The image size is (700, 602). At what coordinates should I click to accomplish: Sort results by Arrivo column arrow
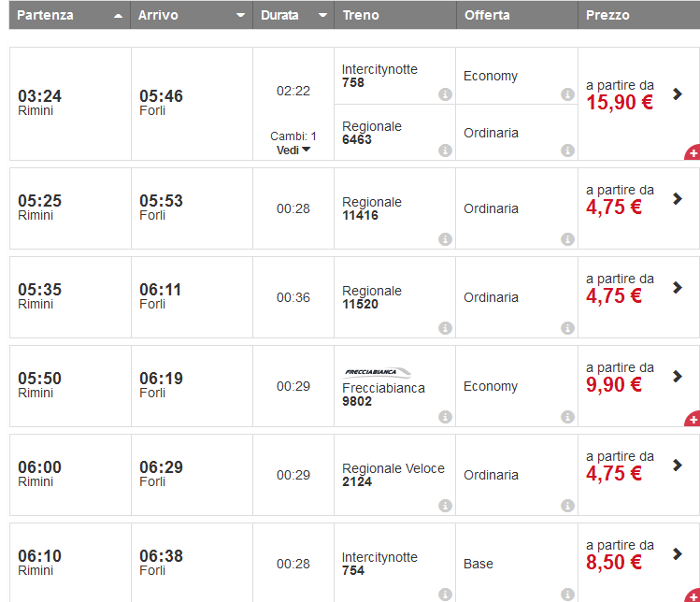pyautogui.click(x=240, y=16)
